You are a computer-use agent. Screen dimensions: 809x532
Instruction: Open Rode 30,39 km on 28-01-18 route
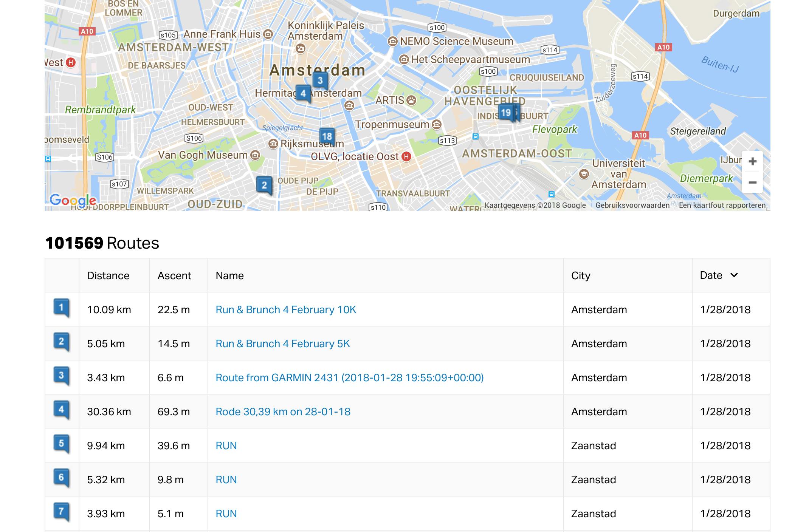[x=283, y=411]
